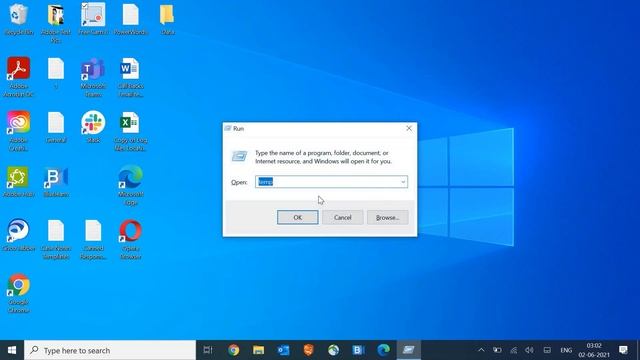Open the PowerWords file desktop icon
This screenshot has width=640, height=360.
(130, 19)
